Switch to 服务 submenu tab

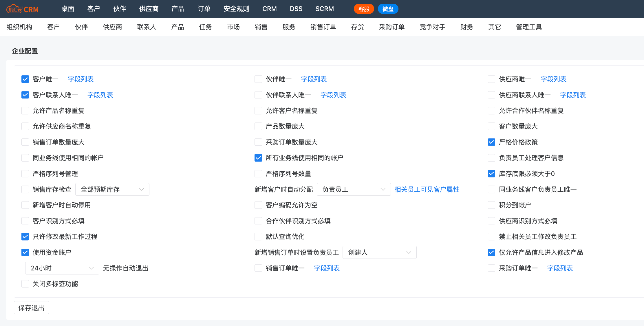pos(289,27)
